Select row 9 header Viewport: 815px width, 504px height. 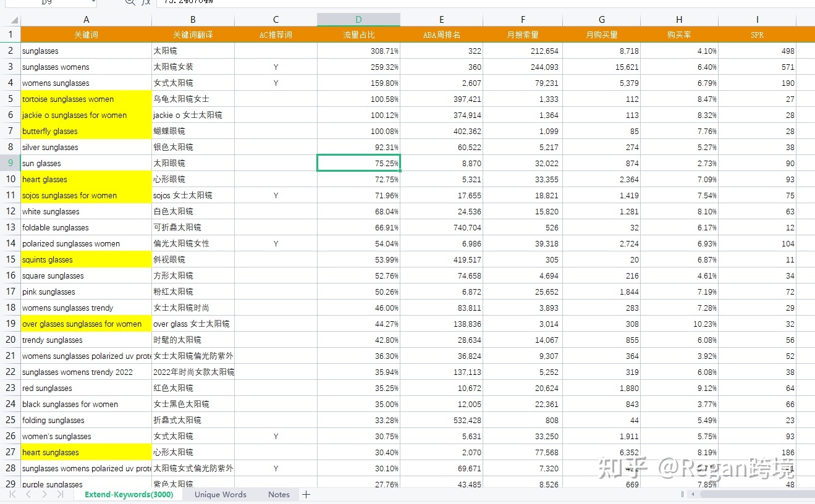tap(11, 163)
